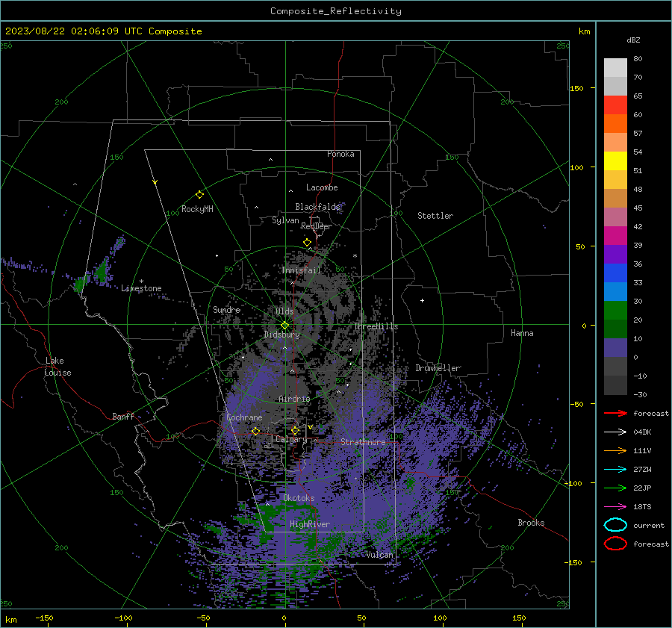Click the Blackfalds map label
Screen dimensions: 672x628
point(317,207)
